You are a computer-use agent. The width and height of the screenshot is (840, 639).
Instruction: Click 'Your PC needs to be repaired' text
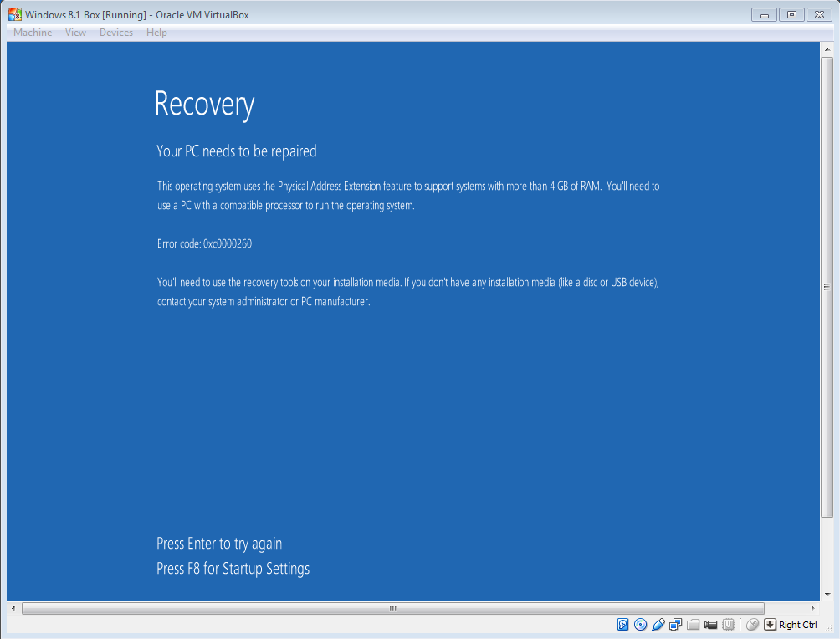(x=236, y=151)
